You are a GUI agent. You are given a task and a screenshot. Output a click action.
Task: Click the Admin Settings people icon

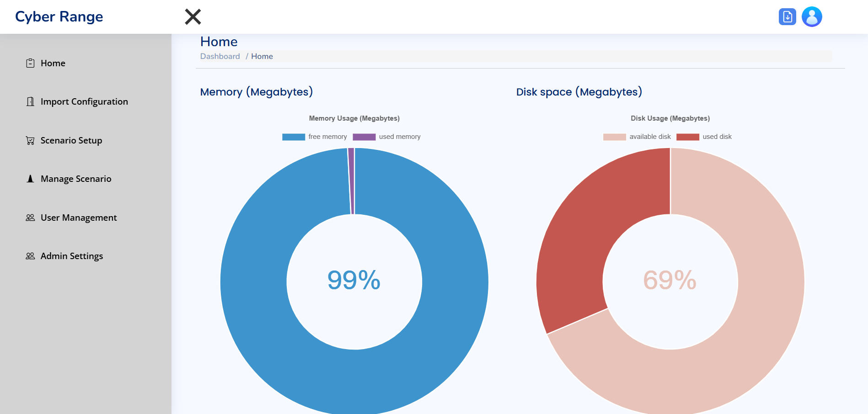click(30, 256)
